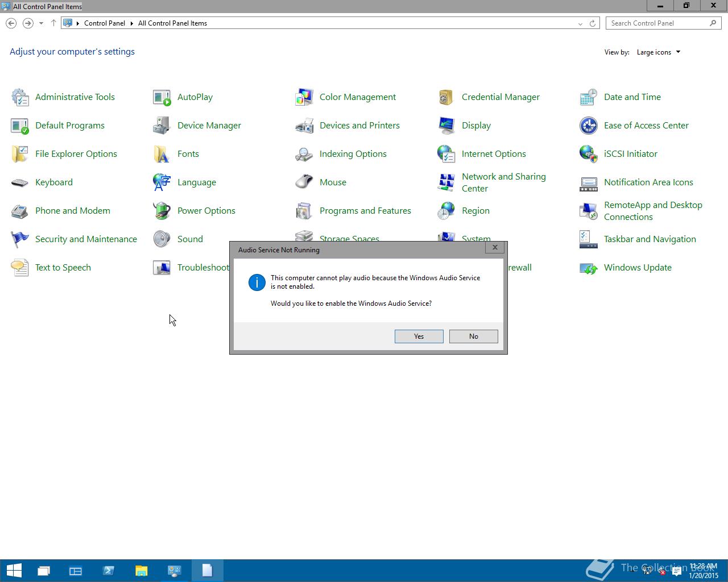Screen dimensions: 728x582
Task: Open the iSCSI Initiator icon
Action: [x=589, y=154]
